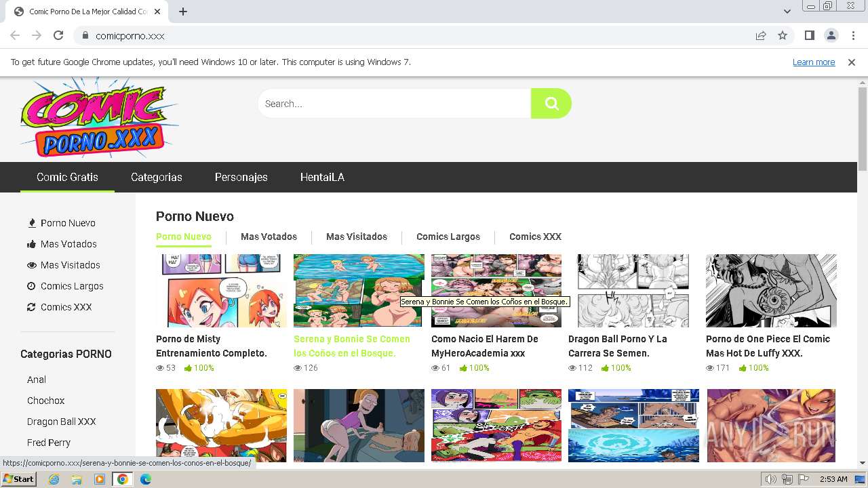868x488 pixels.
Task: Click the page scrollbar down arrow
Action: point(863,464)
